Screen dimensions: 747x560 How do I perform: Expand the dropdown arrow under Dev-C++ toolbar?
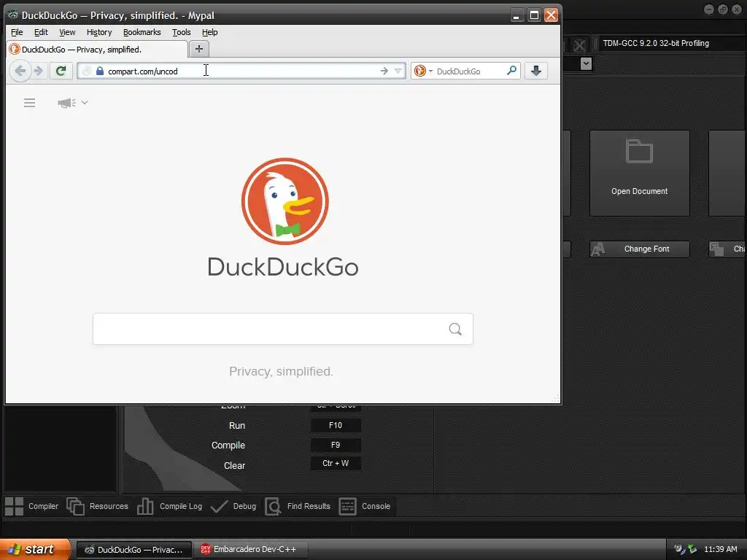(586, 63)
